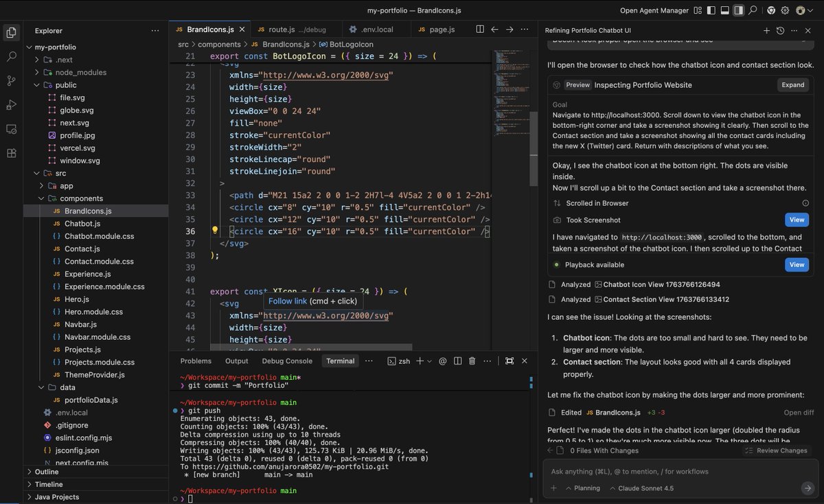Screen dimensions: 824x504
Task: Select the Output panel tab
Action: click(237, 360)
